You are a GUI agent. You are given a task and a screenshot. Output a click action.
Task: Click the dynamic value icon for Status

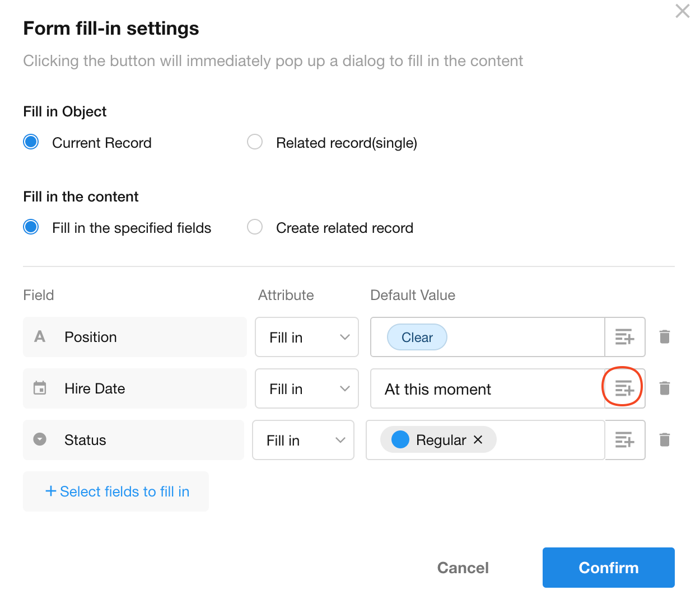[624, 440]
